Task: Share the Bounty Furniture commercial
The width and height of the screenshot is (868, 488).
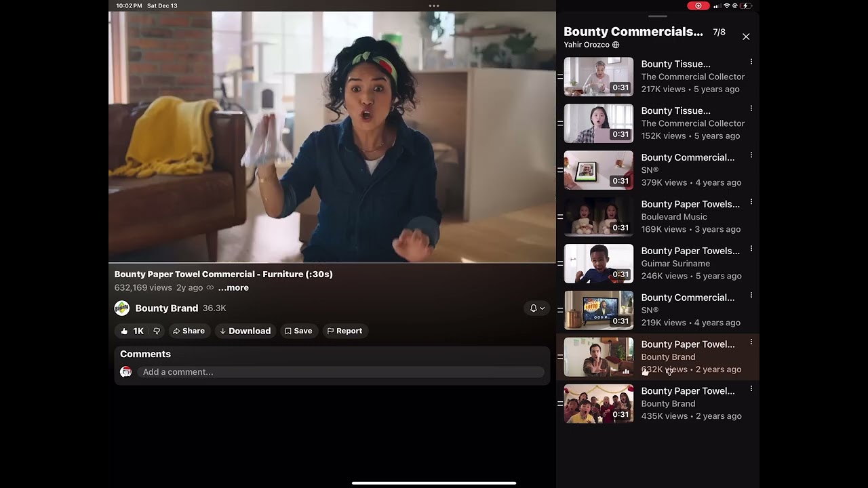Action: click(x=189, y=331)
